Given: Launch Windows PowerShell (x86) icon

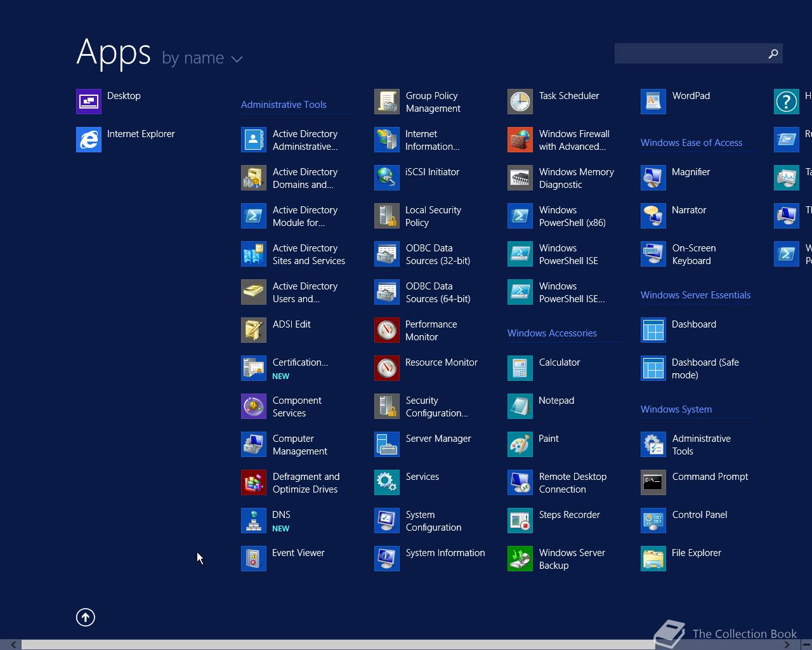Looking at the screenshot, I should [520, 216].
